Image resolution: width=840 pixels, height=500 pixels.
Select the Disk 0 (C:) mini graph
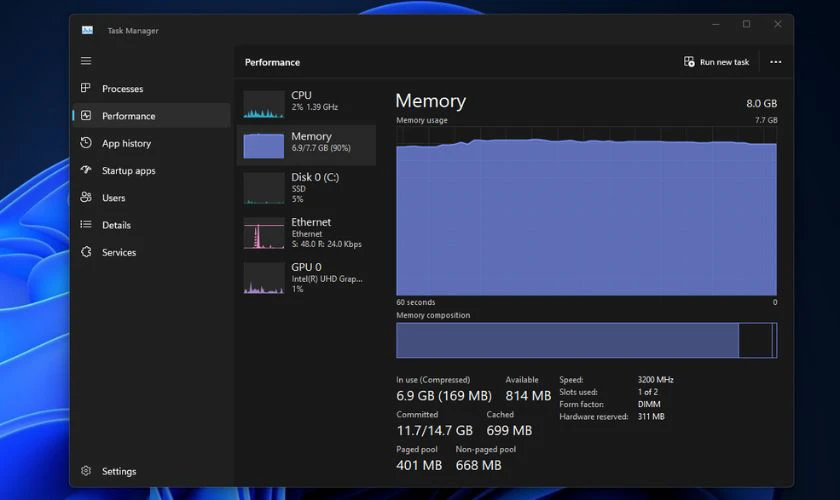pyautogui.click(x=264, y=188)
